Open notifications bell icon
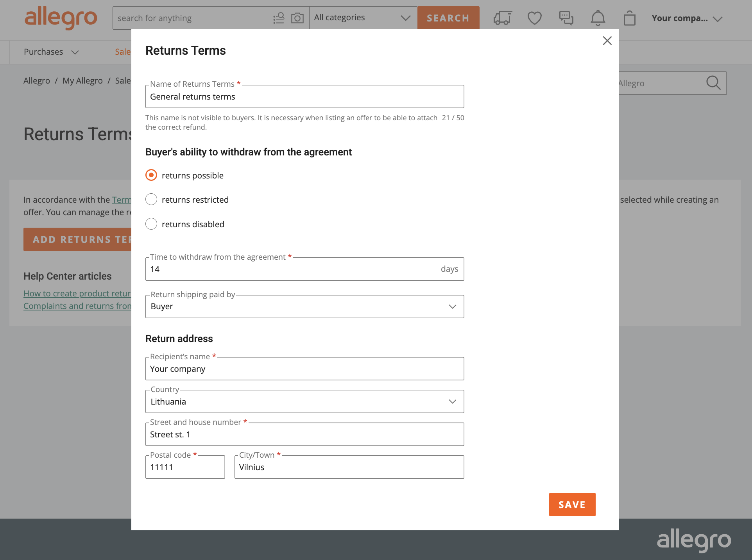Viewport: 752px width, 560px height. click(598, 18)
